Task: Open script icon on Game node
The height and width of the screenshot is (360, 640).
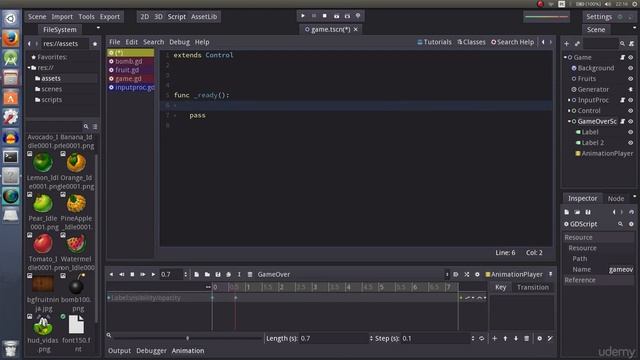Action: (x=622, y=58)
